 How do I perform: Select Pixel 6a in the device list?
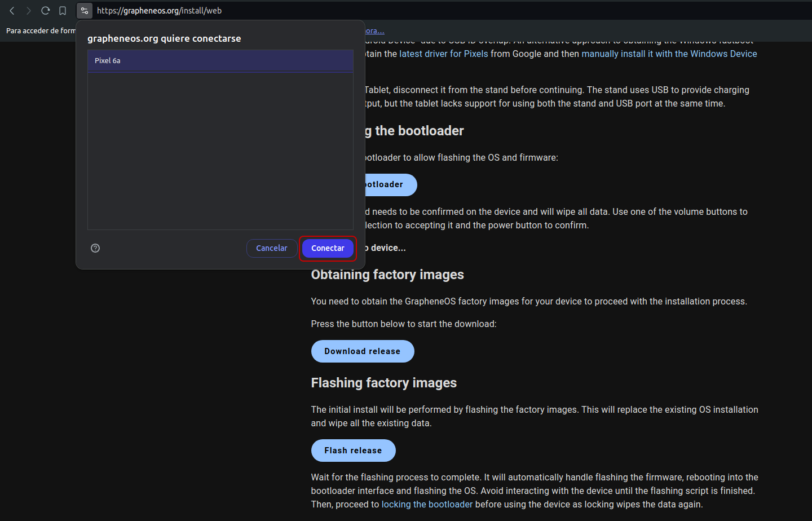tap(220, 61)
